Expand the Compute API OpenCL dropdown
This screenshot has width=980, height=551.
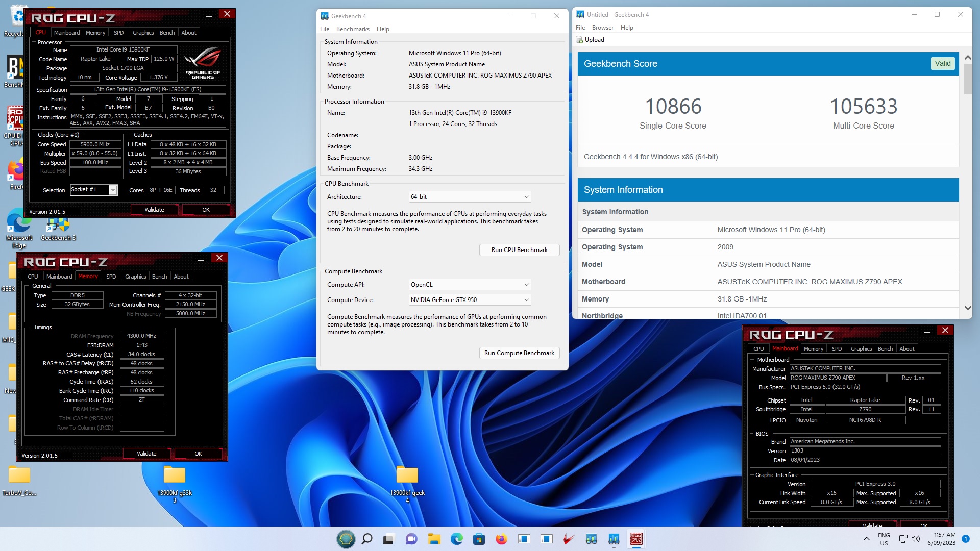click(x=470, y=285)
